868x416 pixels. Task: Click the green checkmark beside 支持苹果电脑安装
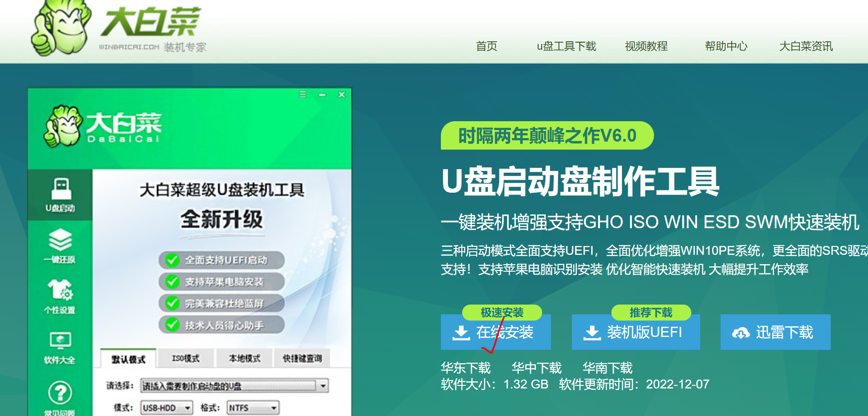(x=172, y=281)
